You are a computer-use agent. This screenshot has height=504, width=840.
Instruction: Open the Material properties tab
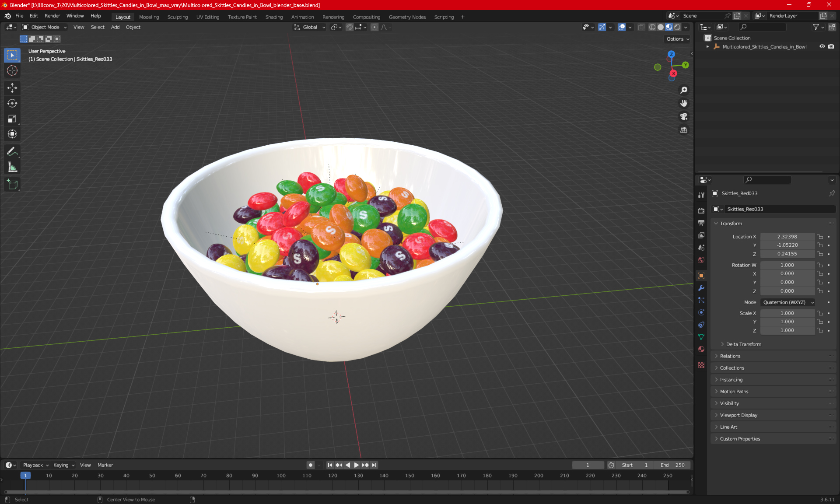(x=701, y=349)
